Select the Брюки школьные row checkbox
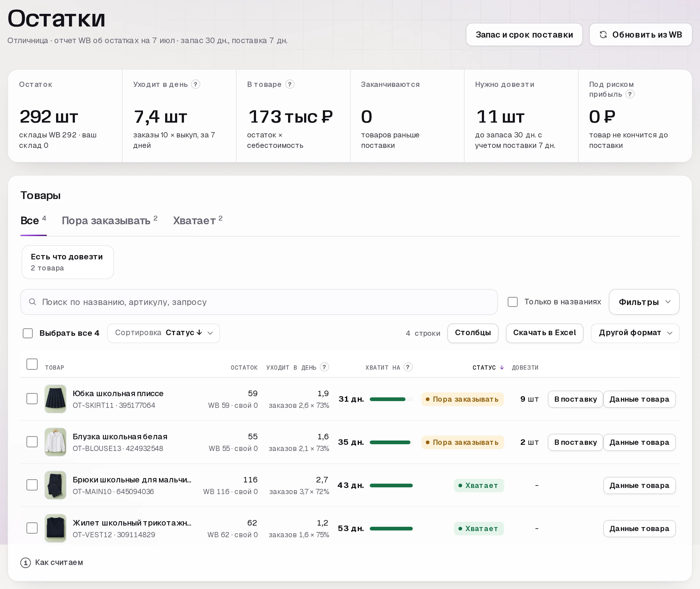The image size is (700, 589). pyautogui.click(x=32, y=485)
